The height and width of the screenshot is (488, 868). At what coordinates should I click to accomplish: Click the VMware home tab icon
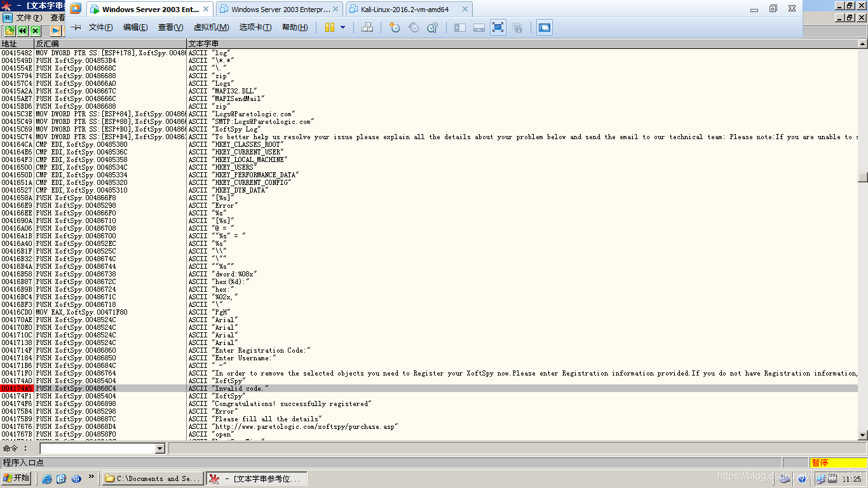point(76,9)
